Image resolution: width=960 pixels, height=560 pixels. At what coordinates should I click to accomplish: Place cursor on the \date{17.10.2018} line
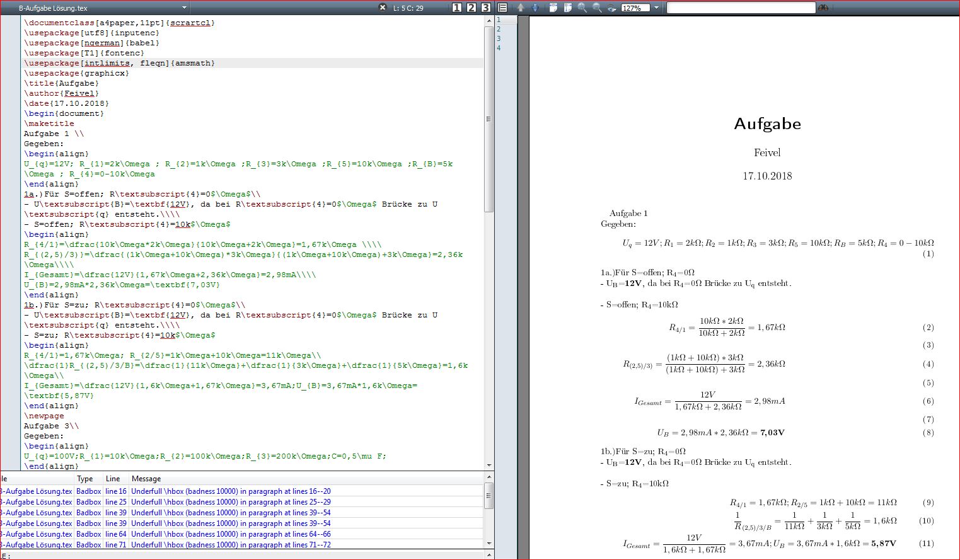point(67,103)
